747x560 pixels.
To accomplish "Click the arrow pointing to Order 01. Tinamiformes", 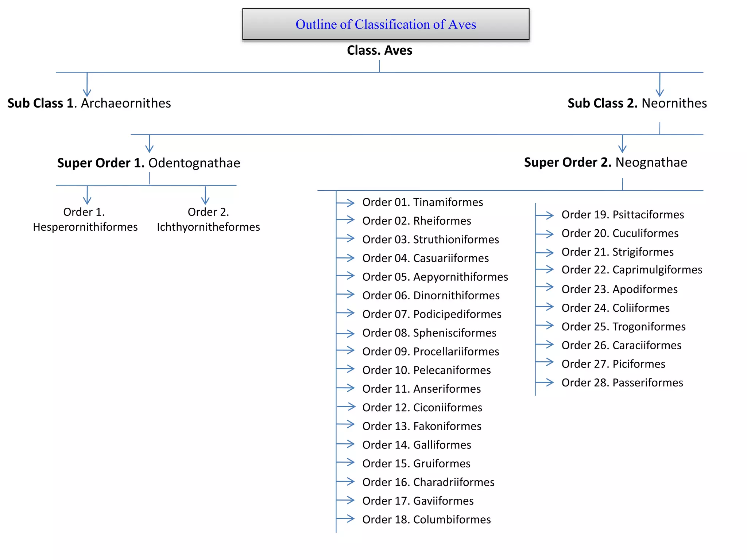I will (x=345, y=203).
